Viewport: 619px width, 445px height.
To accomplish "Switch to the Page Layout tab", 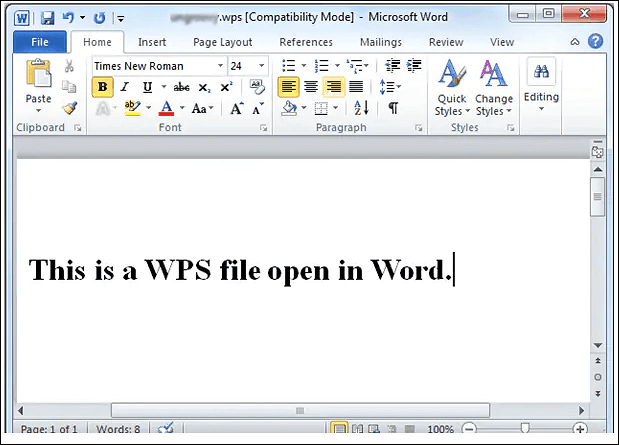I will click(223, 42).
